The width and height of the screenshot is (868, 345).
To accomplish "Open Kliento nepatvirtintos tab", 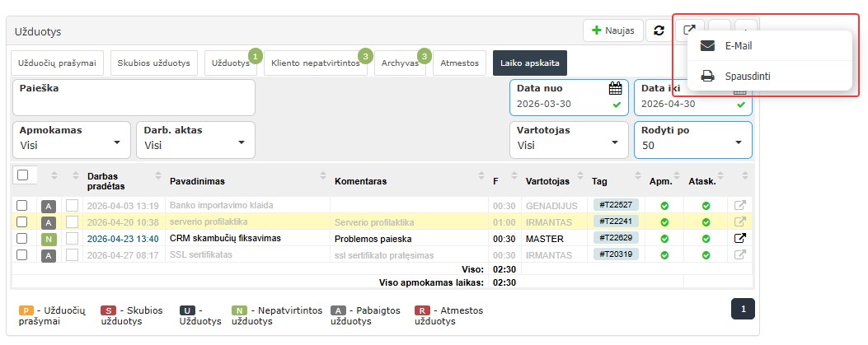I will pyautogui.click(x=316, y=63).
